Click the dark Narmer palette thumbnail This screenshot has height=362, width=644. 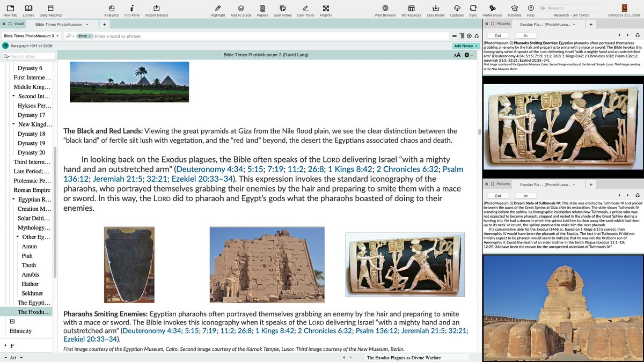click(129, 264)
